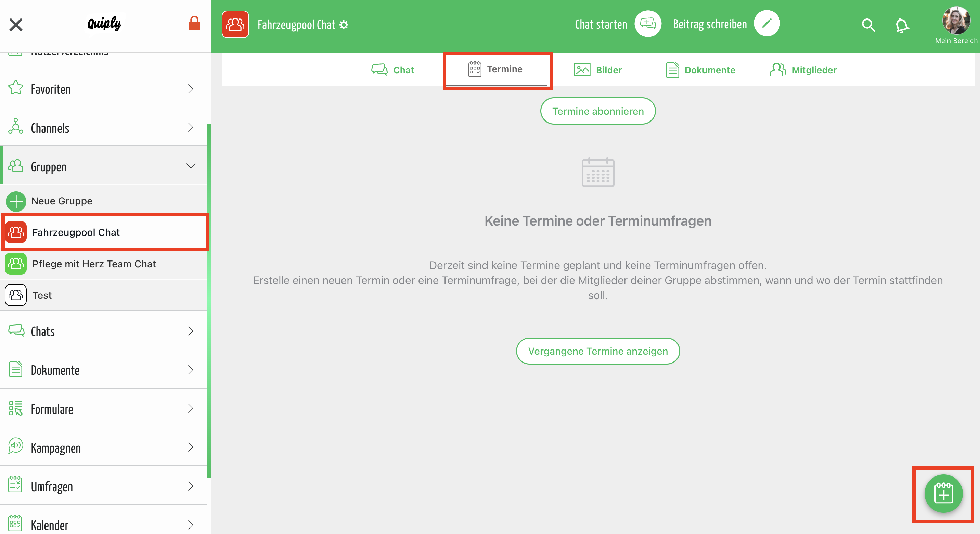Open Fahrzeugpool Chat settings gear
The height and width of the screenshot is (534, 980).
click(344, 25)
